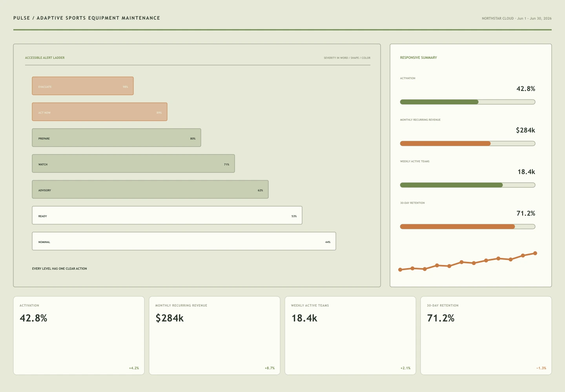
Task: Click the −1.3% change value
Action: [x=541, y=368]
